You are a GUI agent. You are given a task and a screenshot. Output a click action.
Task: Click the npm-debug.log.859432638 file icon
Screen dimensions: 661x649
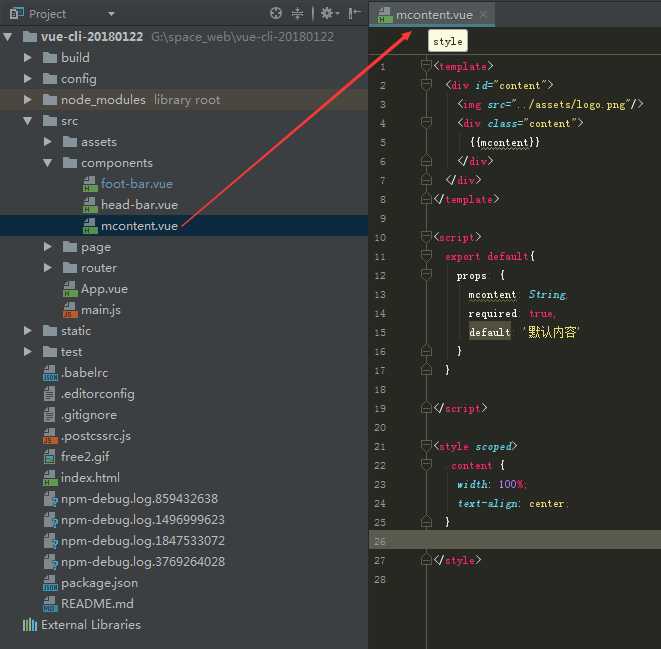coord(50,499)
